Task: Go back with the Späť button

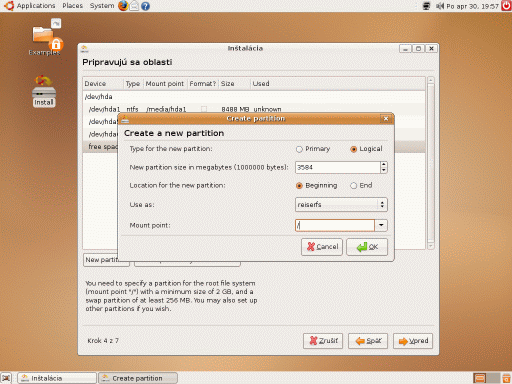Action: (368, 341)
